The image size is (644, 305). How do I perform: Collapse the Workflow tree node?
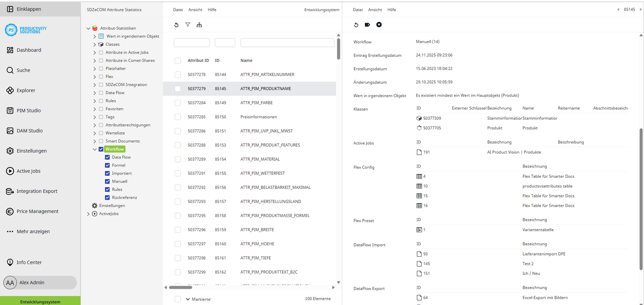(95, 149)
